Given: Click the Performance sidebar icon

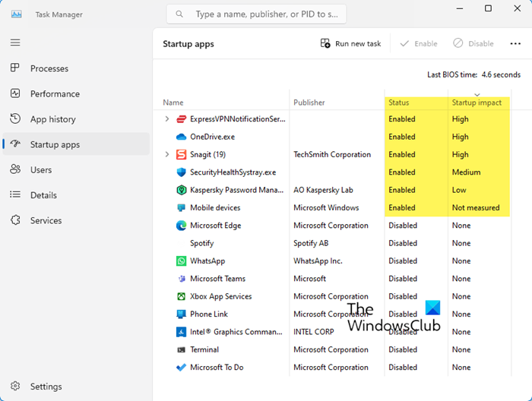Looking at the screenshot, I should [x=15, y=93].
